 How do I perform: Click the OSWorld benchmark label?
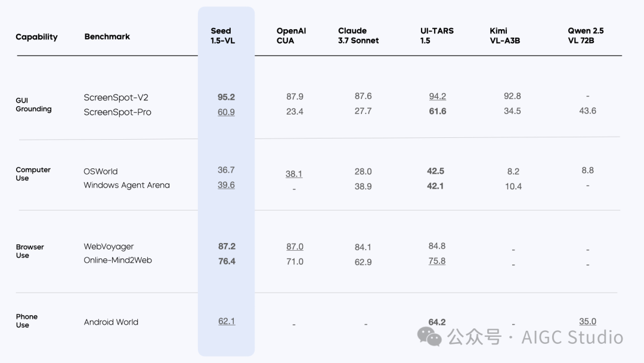(101, 171)
